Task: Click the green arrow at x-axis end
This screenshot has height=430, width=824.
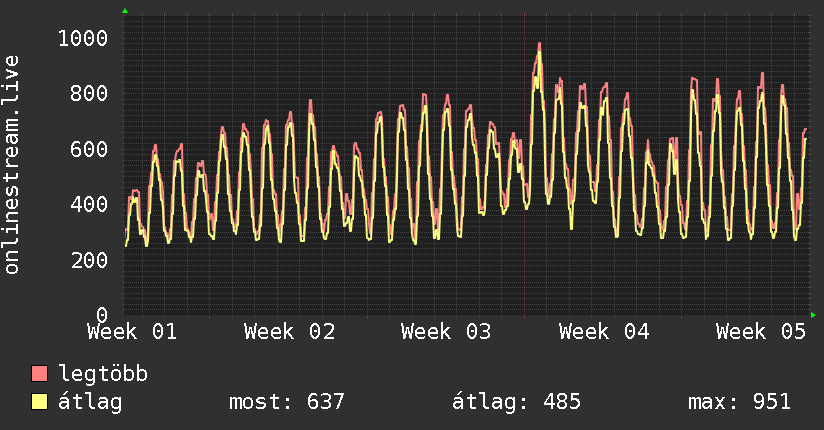Action: coord(813,315)
